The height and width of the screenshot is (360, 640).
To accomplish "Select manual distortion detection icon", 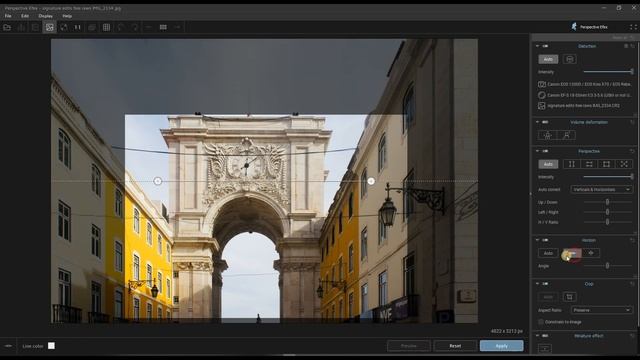I will [x=569, y=59].
